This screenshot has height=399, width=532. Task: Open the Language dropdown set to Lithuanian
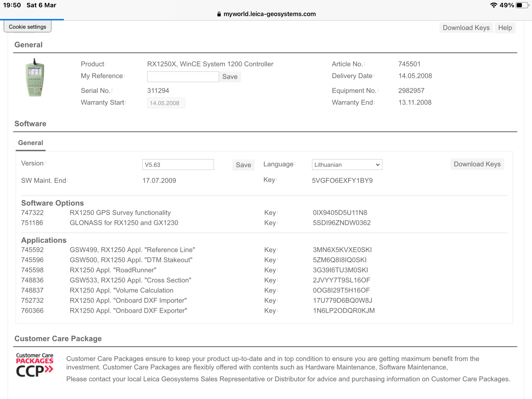[347, 165]
